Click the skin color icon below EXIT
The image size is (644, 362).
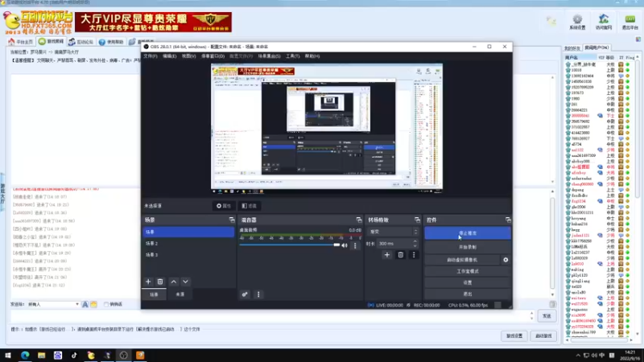638,39
